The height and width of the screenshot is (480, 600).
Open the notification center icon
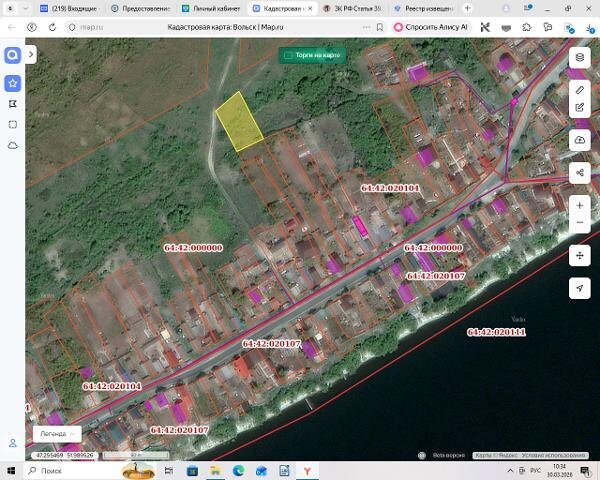click(x=585, y=471)
